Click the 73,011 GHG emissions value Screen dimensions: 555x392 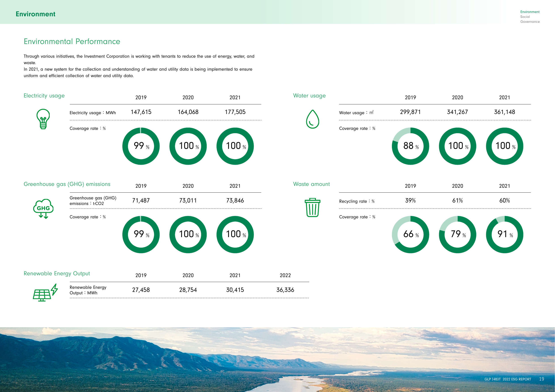(188, 200)
